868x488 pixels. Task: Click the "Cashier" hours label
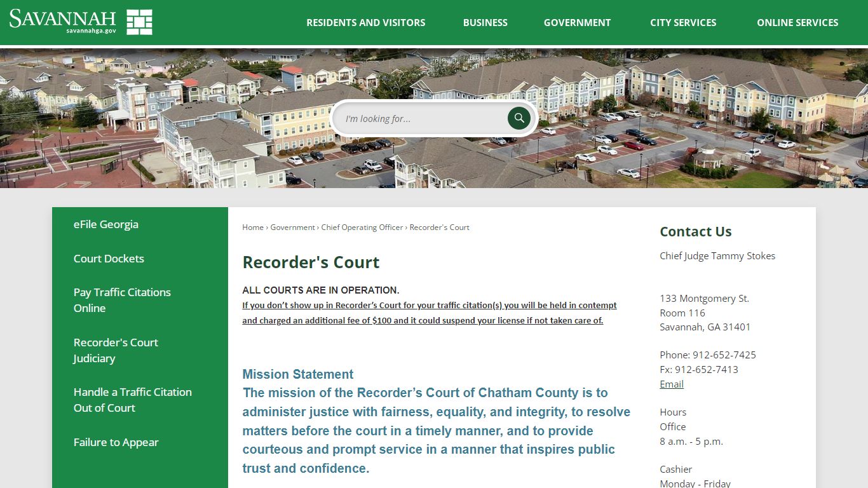click(x=675, y=469)
